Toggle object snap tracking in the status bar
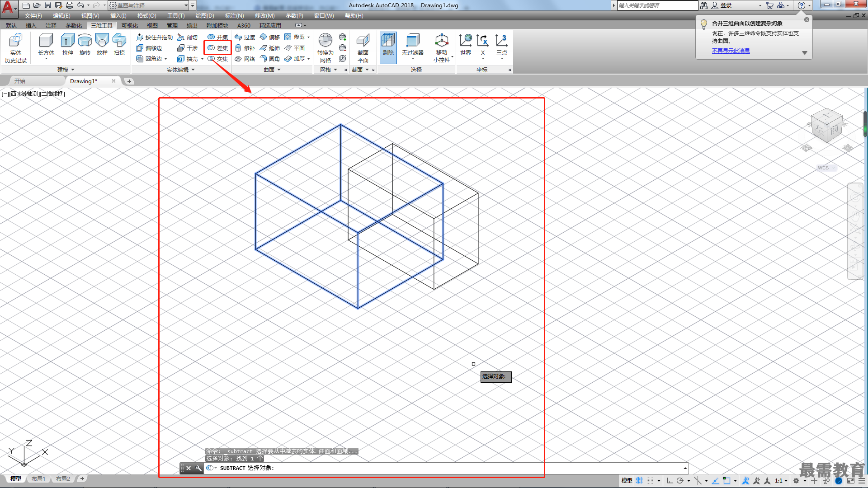The image size is (868, 488). pyautogui.click(x=716, y=480)
